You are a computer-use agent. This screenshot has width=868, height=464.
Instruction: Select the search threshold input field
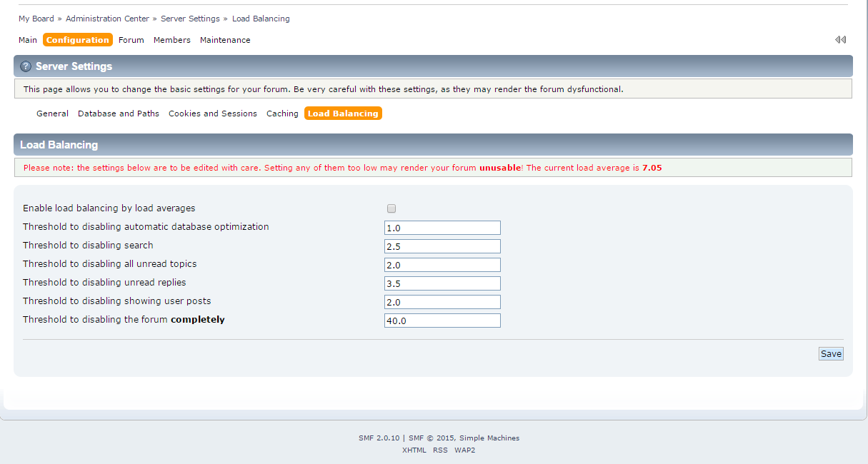[x=442, y=246]
